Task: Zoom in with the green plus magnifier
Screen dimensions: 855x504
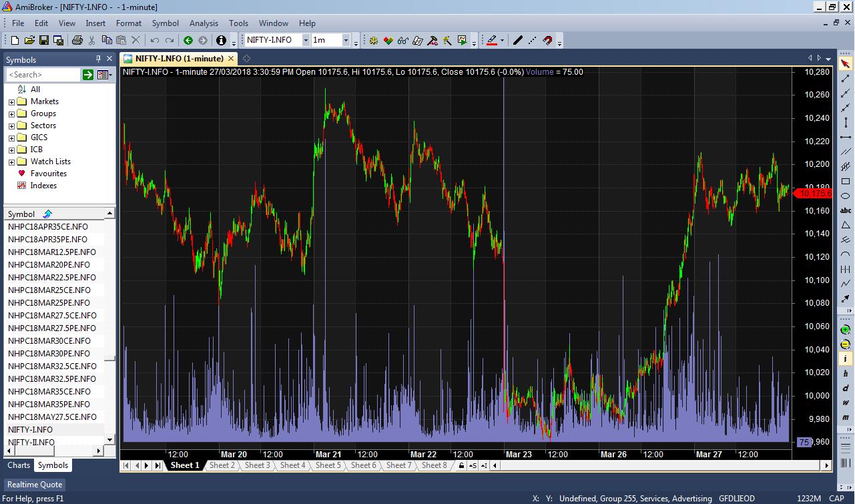Action: click(846, 330)
